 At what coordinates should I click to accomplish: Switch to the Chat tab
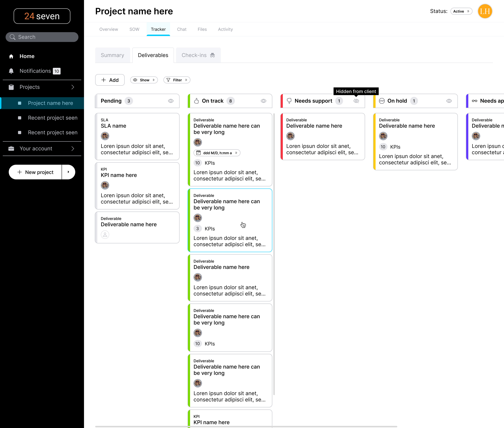pos(181,29)
